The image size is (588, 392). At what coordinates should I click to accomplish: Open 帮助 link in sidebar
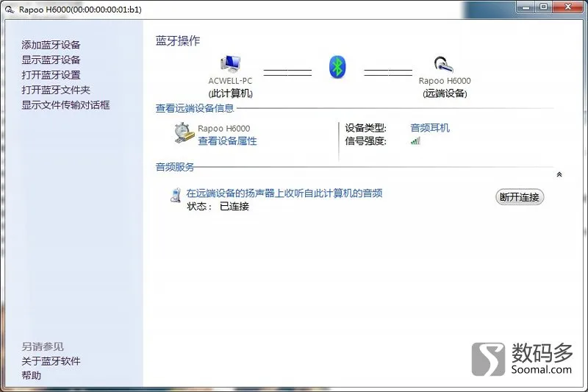(32, 376)
